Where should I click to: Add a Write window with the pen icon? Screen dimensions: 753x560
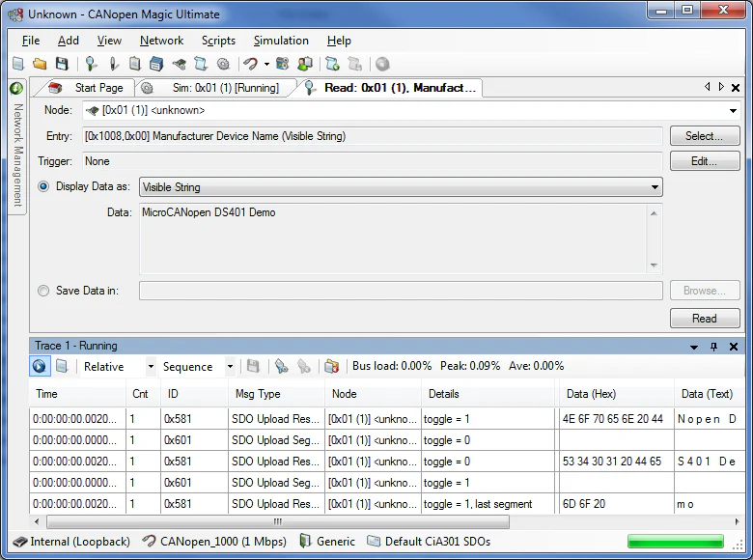click(x=113, y=64)
